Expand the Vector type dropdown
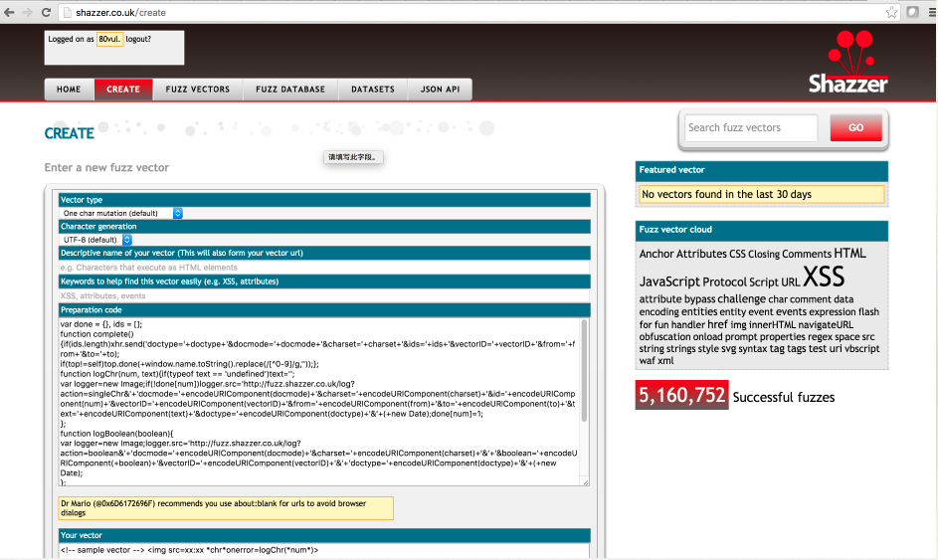Viewport: 938px width, 560px height. click(x=120, y=213)
